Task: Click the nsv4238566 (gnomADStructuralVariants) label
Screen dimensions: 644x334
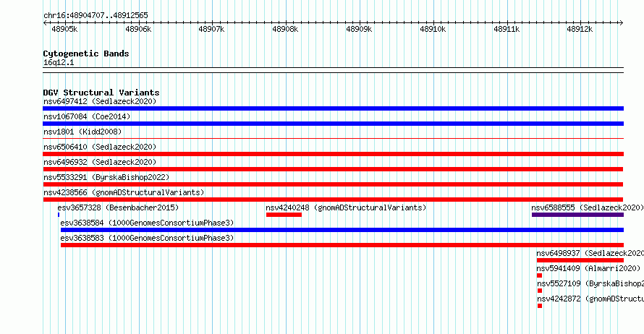Action: tap(124, 192)
